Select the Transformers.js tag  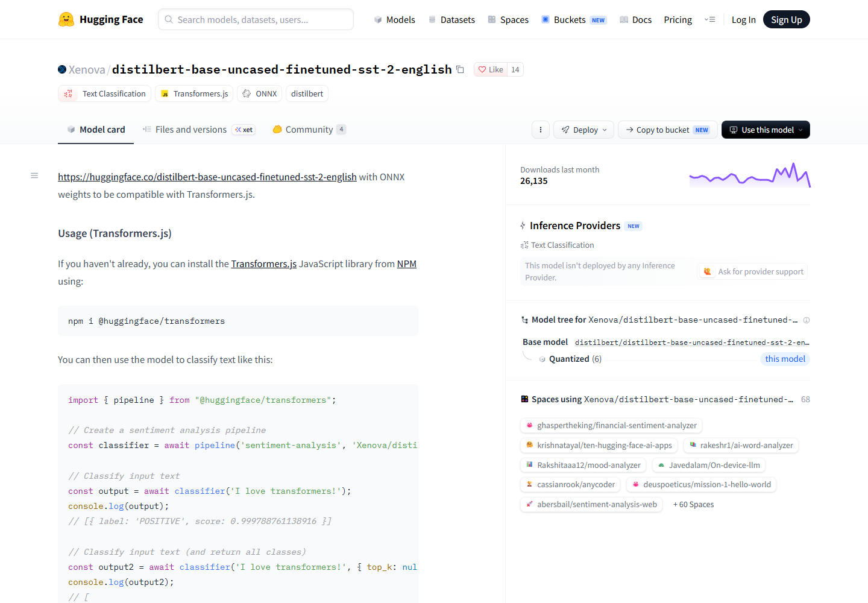pos(194,93)
